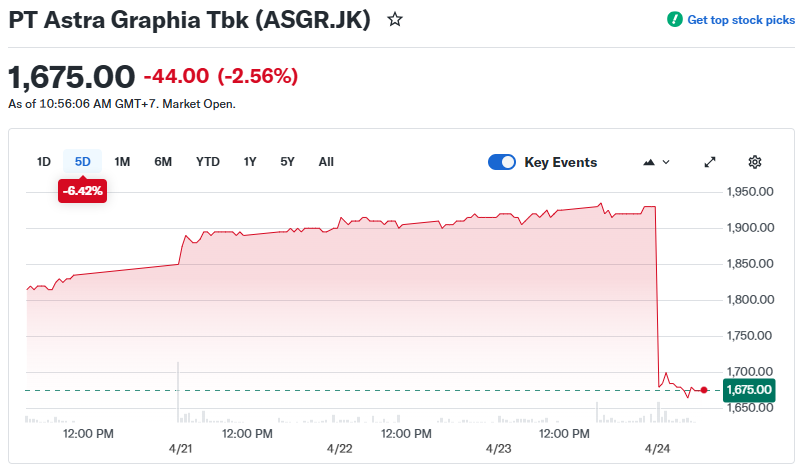Click the red current price dot on chart
800x466 pixels.
[705, 390]
